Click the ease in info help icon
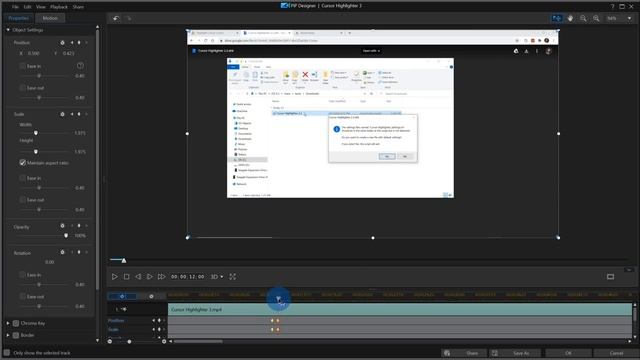This screenshot has width=640, height=360. (80, 66)
